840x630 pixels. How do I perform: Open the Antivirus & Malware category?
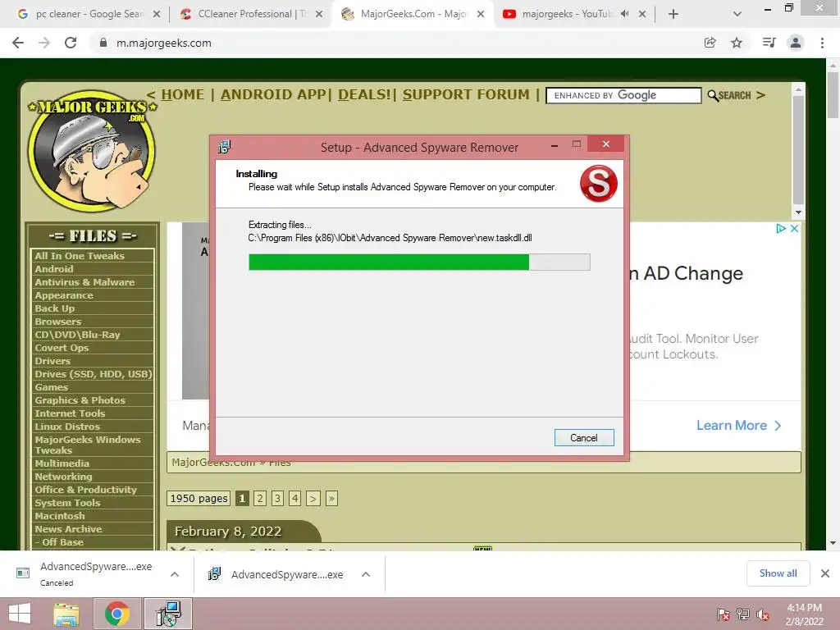coord(84,282)
